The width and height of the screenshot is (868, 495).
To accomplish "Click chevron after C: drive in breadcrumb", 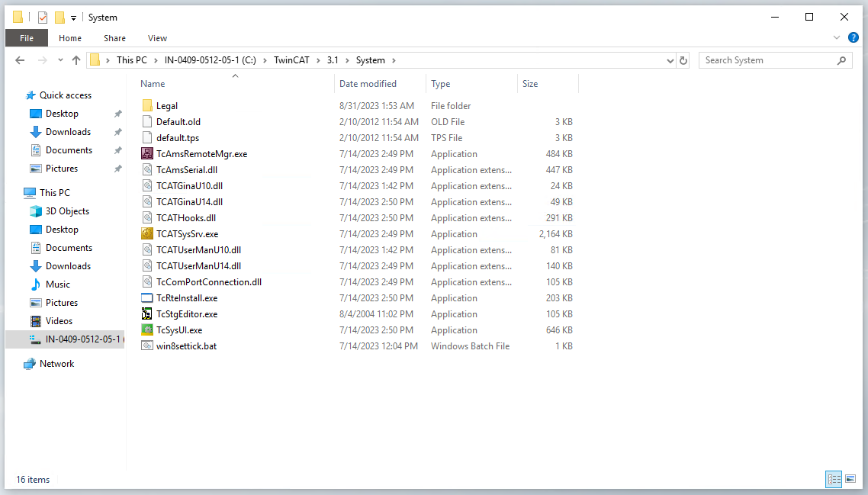I will (265, 60).
